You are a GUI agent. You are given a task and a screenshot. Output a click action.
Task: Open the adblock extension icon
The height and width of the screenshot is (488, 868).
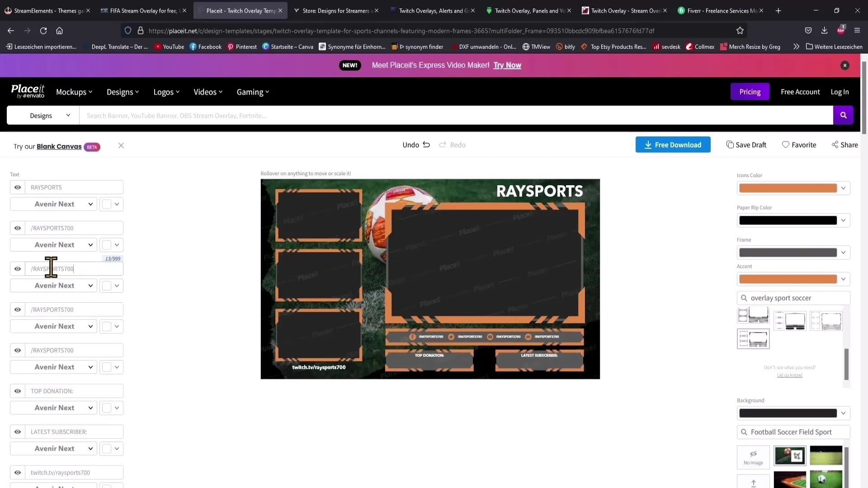(840, 30)
